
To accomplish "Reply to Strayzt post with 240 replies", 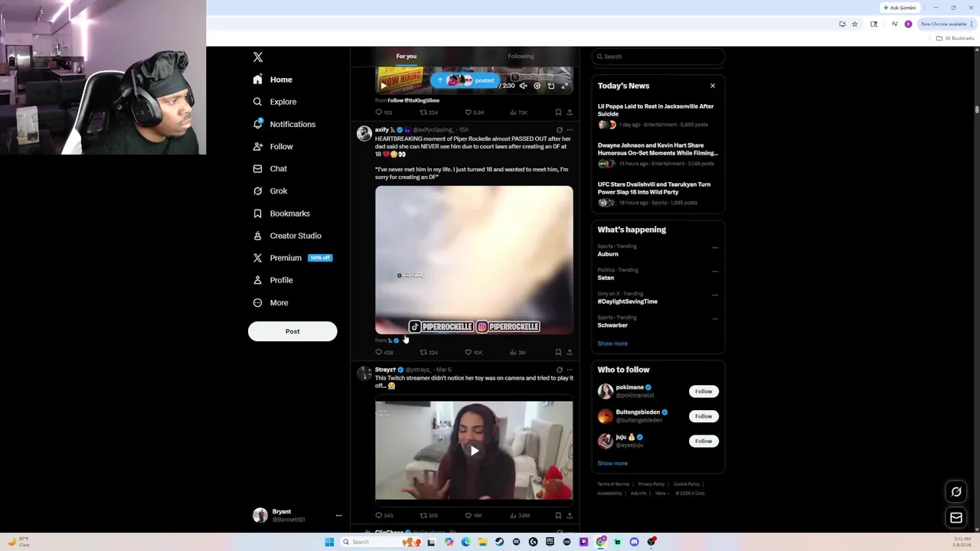I will click(384, 516).
